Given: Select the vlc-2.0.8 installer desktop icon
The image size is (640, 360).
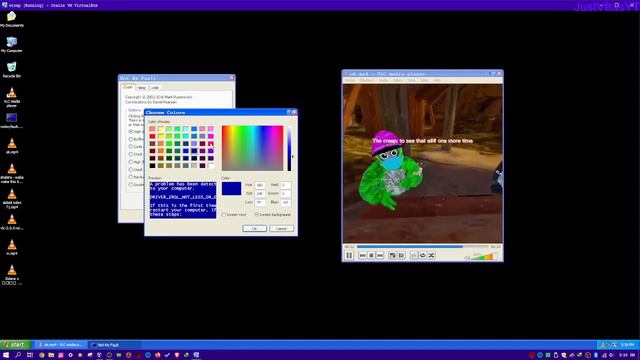Looking at the screenshot, I should [x=11, y=222].
